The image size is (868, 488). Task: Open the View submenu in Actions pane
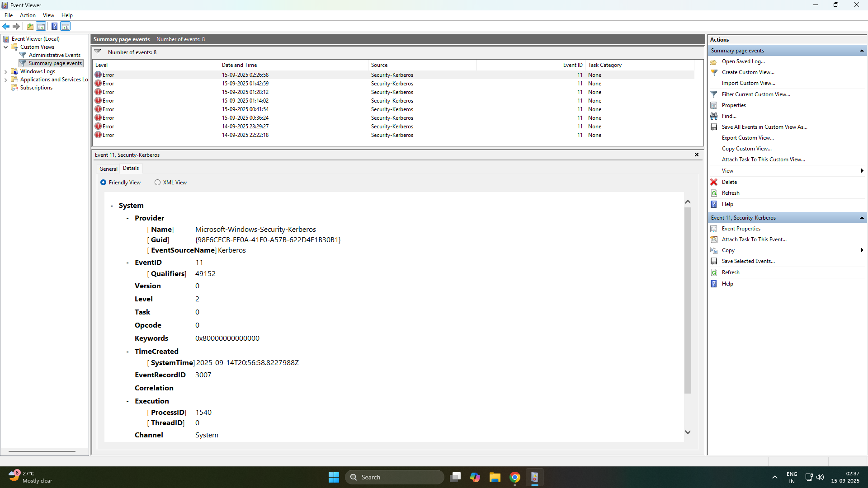point(727,171)
